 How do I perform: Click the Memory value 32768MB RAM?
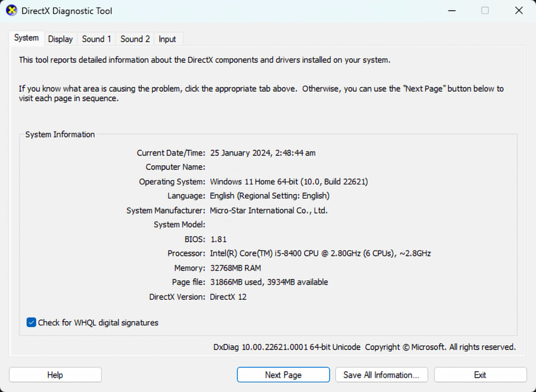[x=235, y=268]
